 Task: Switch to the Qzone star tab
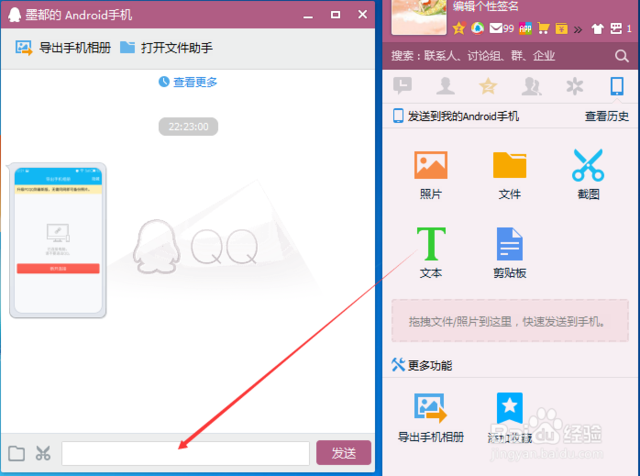pyautogui.click(x=488, y=86)
